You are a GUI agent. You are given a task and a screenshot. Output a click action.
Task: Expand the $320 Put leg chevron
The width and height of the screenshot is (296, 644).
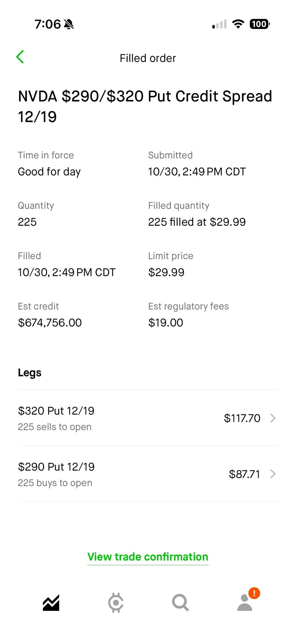pos(273,418)
